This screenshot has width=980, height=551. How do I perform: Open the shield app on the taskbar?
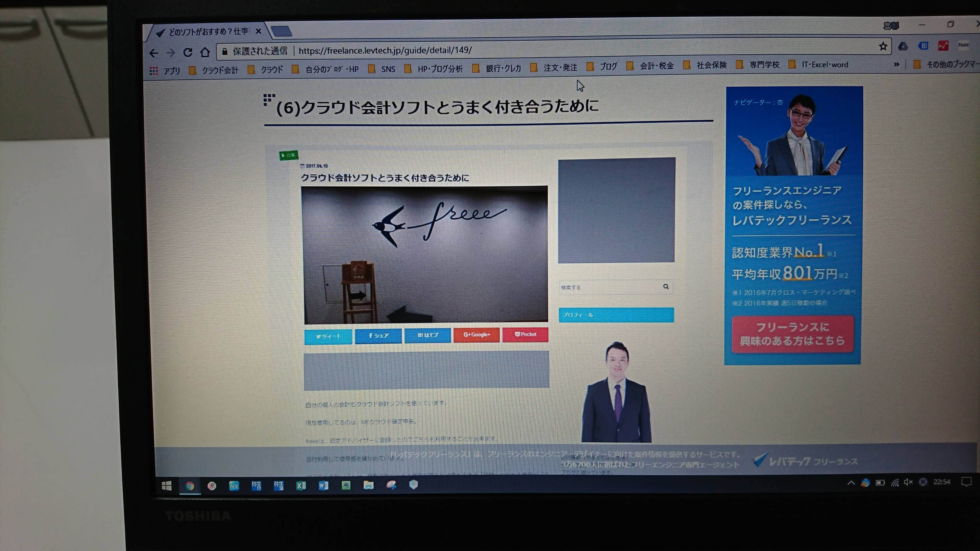point(413,484)
